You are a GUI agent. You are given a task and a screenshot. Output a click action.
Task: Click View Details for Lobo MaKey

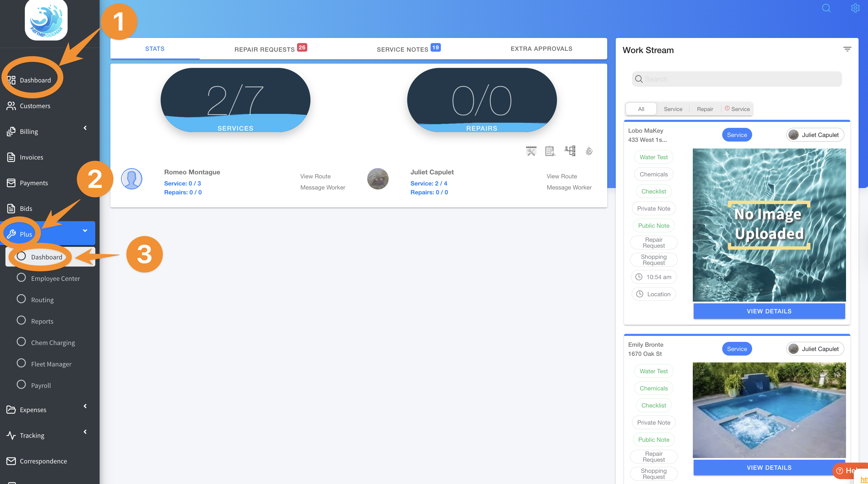pyautogui.click(x=769, y=311)
